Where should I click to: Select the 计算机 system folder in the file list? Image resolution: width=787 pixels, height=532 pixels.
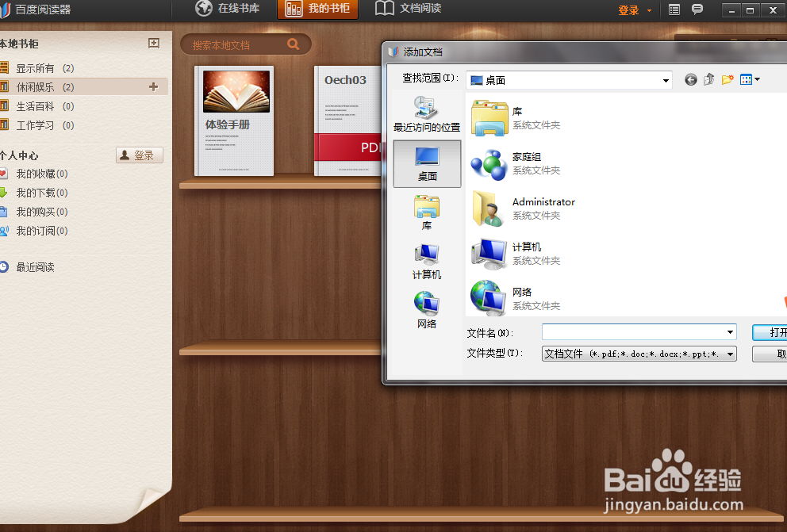click(516, 254)
